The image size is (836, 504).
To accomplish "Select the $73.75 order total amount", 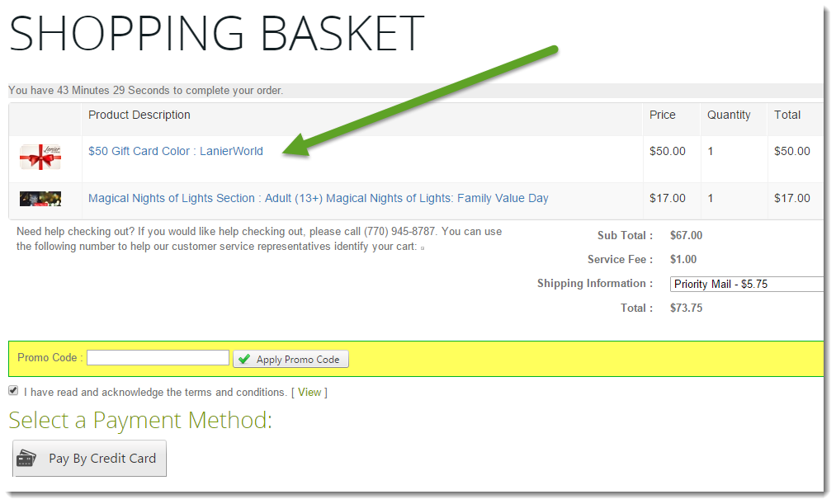I will (x=686, y=308).
